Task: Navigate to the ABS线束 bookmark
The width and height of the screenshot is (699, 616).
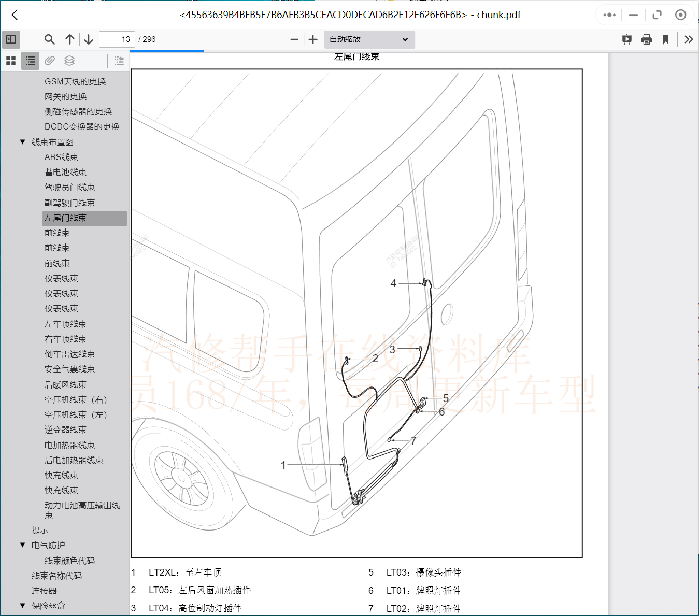Action: 61,156
